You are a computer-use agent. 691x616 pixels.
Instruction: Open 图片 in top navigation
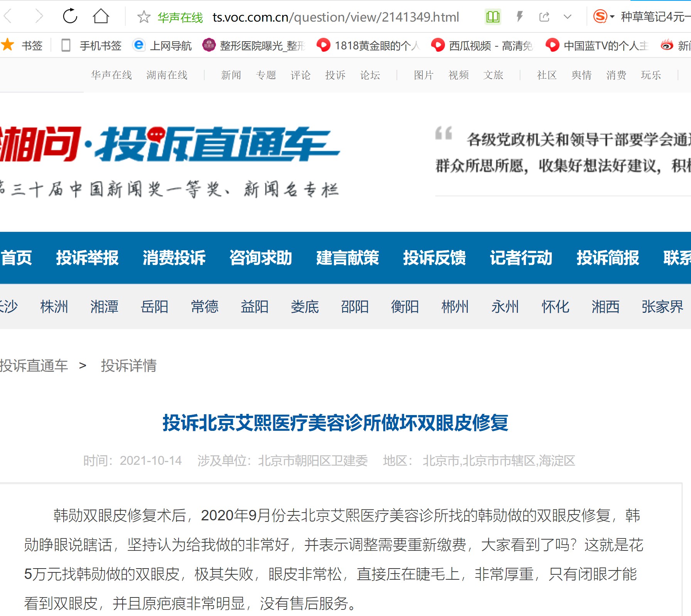pyautogui.click(x=424, y=75)
